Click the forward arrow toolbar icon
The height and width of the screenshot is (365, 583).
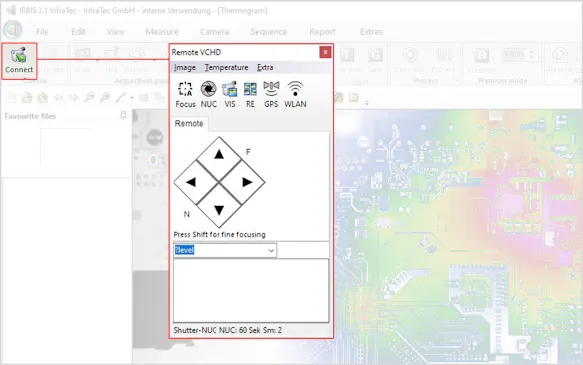(74, 98)
